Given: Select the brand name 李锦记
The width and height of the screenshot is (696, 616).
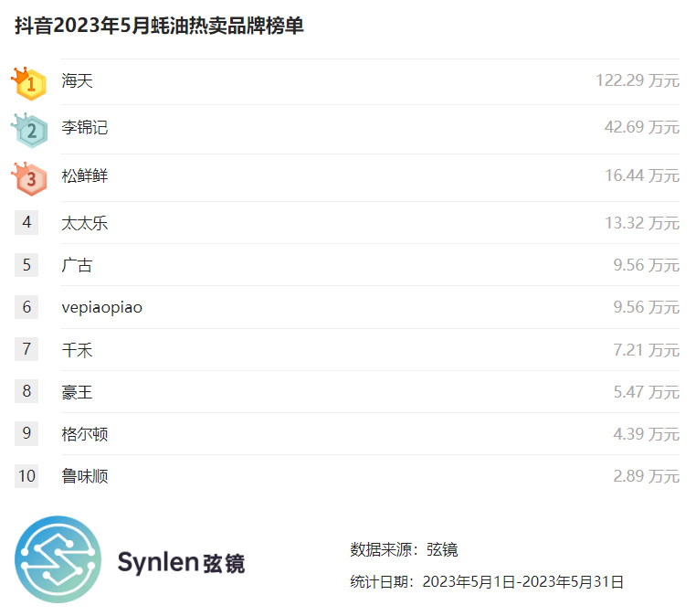Looking at the screenshot, I should pos(85,127).
